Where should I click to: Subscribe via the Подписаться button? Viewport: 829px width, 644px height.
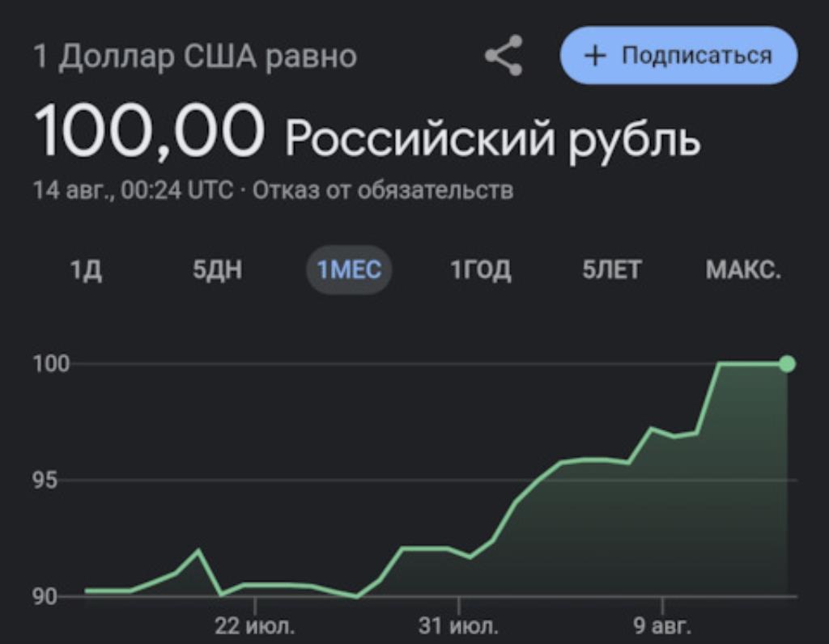point(679,56)
